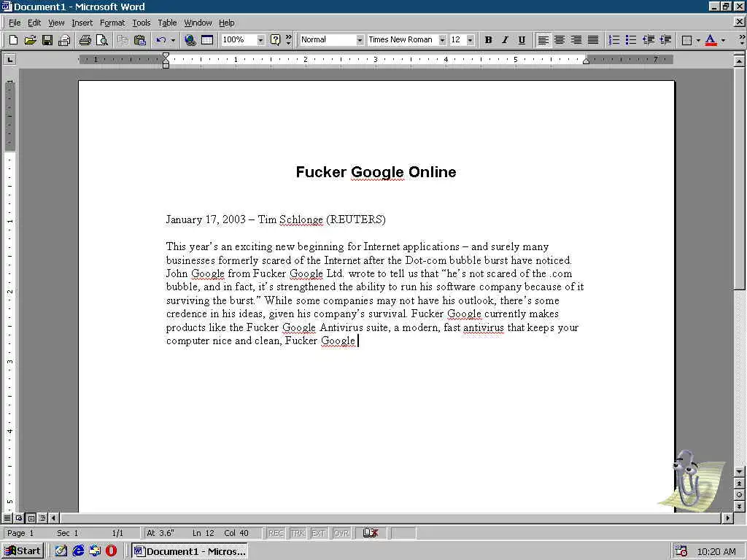Open Print Preview
The image size is (747, 560).
102,40
